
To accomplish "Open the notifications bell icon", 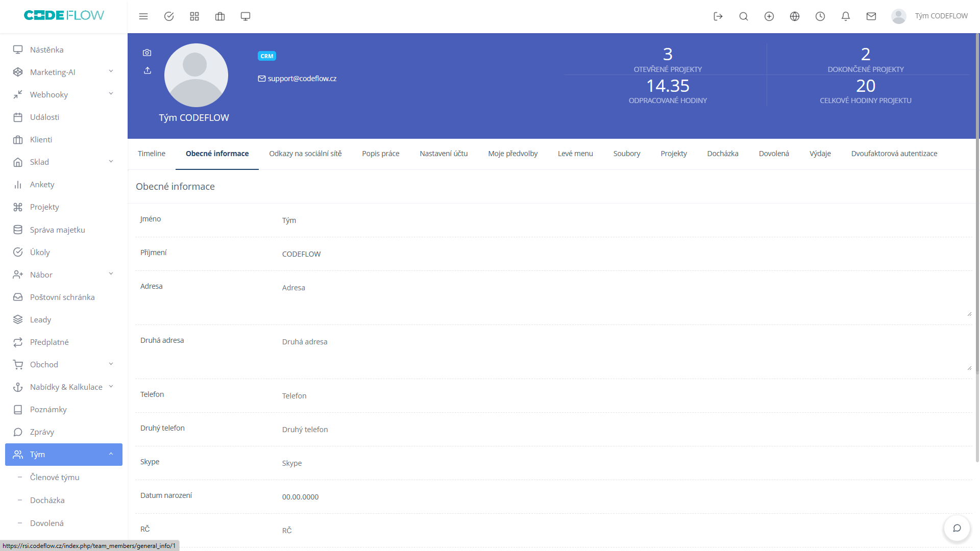I will [846, 16].
